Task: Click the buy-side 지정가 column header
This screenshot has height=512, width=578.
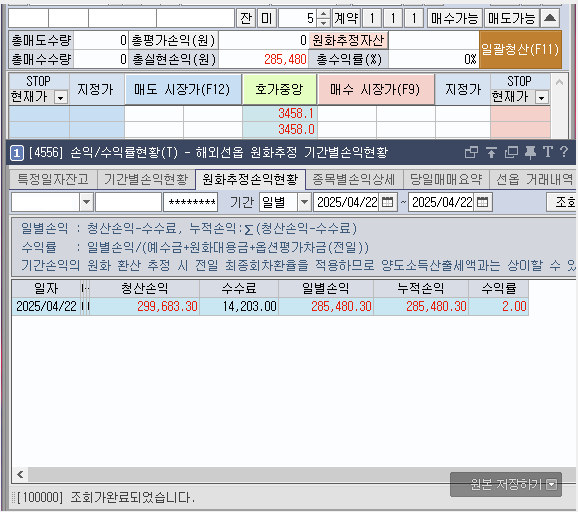Action: pos(463,89)
